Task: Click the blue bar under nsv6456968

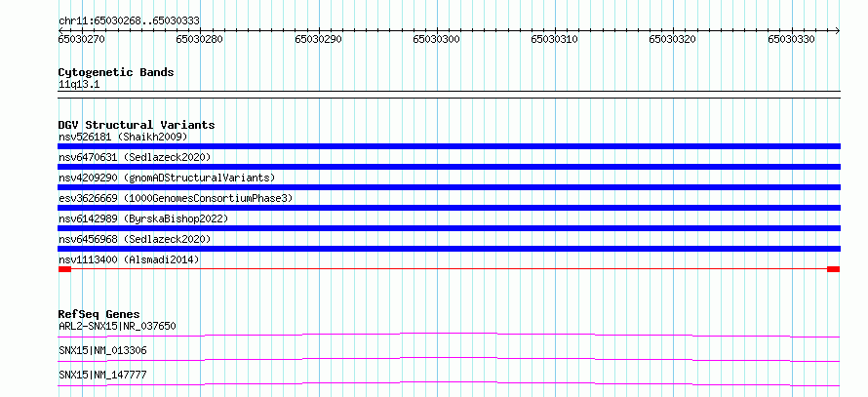Action: [x=449, y=249]
